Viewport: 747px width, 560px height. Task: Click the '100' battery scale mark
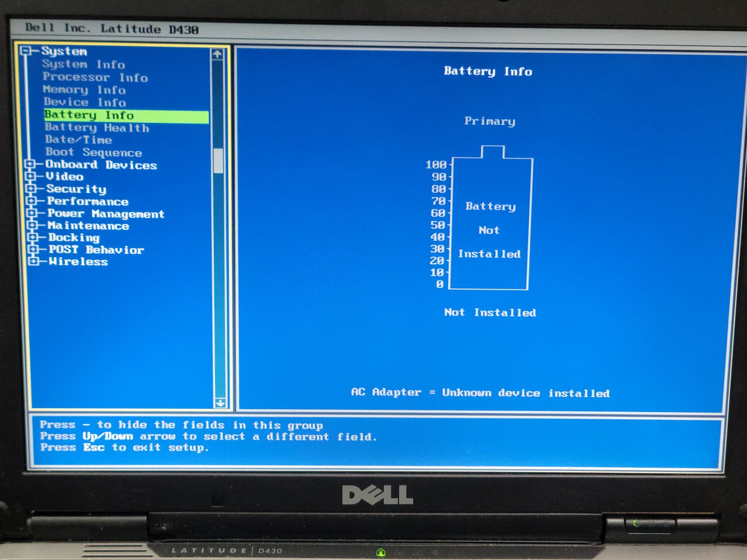(x=436, y=165)
